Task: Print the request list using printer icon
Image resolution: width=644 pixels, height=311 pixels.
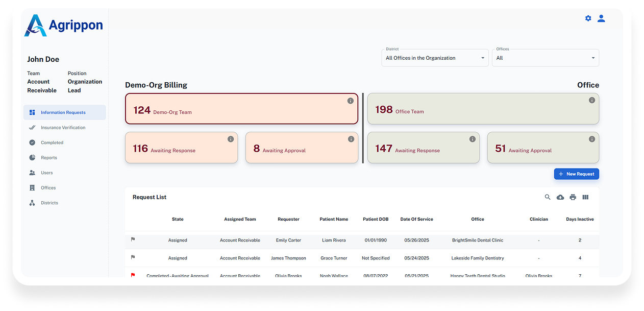Action: click(573, 197)
